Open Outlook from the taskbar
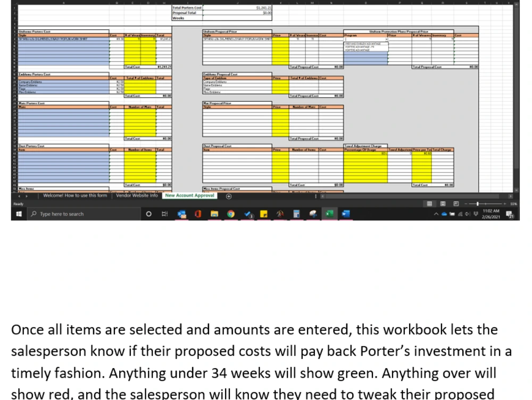This screenshot has width=532, height=400. [x=181, y=214]
